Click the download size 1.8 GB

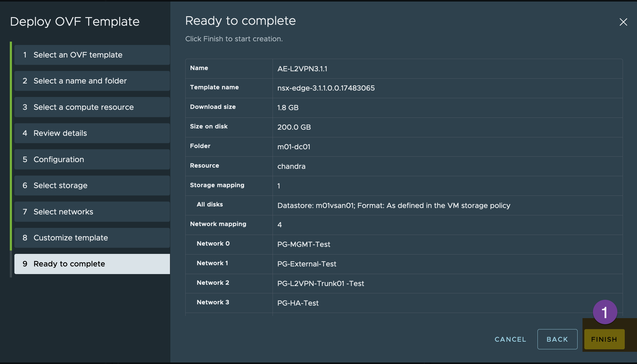point(288,108)
